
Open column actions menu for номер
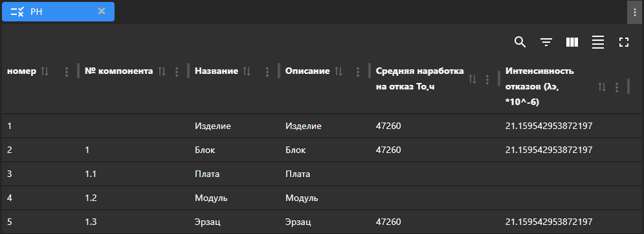[x=67, y=72]
